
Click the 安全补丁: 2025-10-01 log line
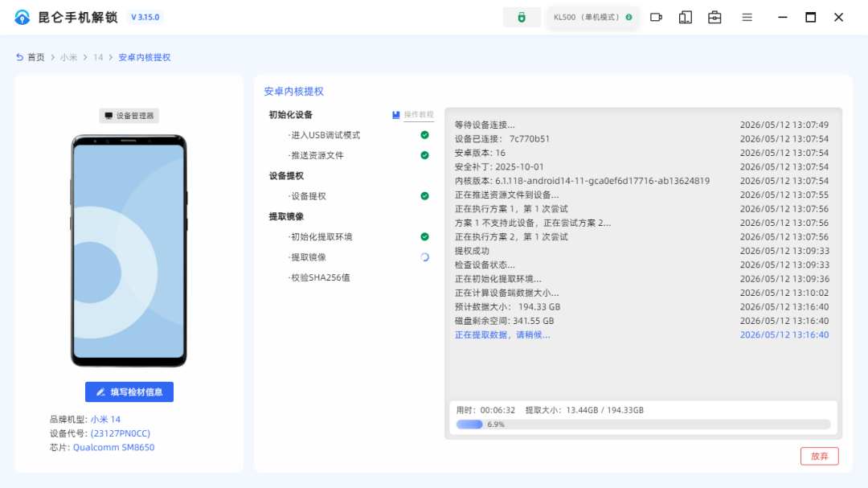click(499, 166)
